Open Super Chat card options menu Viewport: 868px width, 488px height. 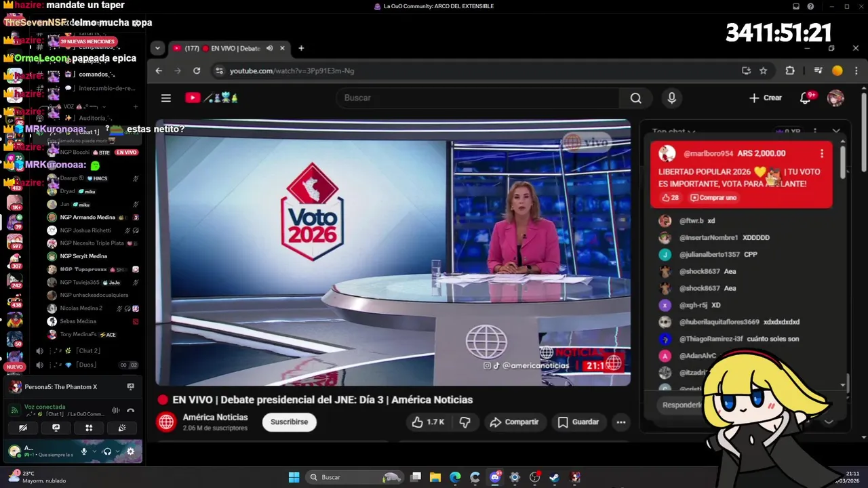click(822, 154)
